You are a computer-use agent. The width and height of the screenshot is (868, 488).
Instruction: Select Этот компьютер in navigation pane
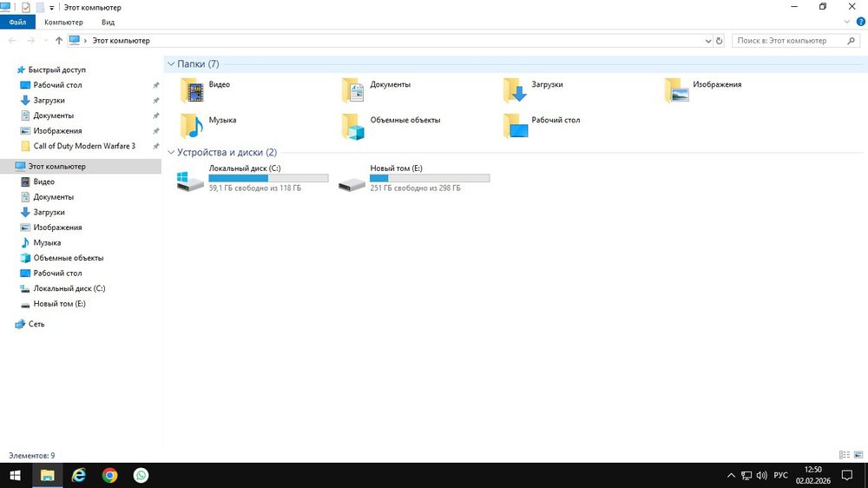(x=81, y=166)
